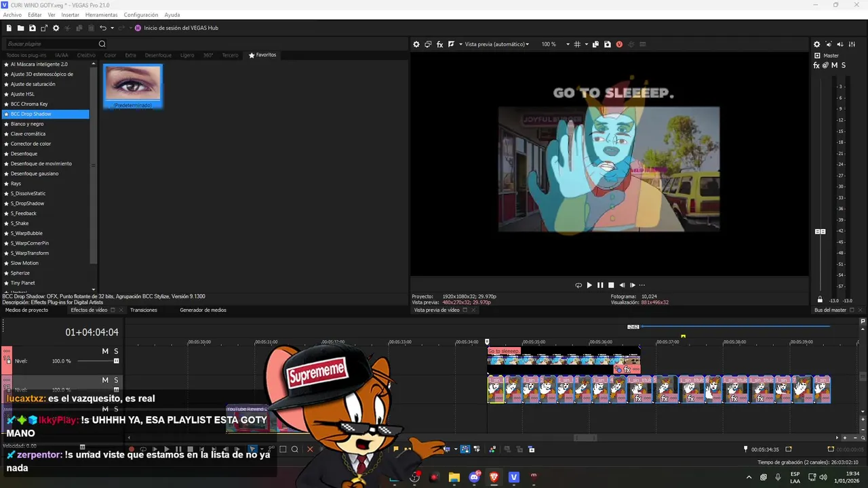Close the Efectos de vídeo tab
This screenshot has height=488, width=868.
[121, 310]
